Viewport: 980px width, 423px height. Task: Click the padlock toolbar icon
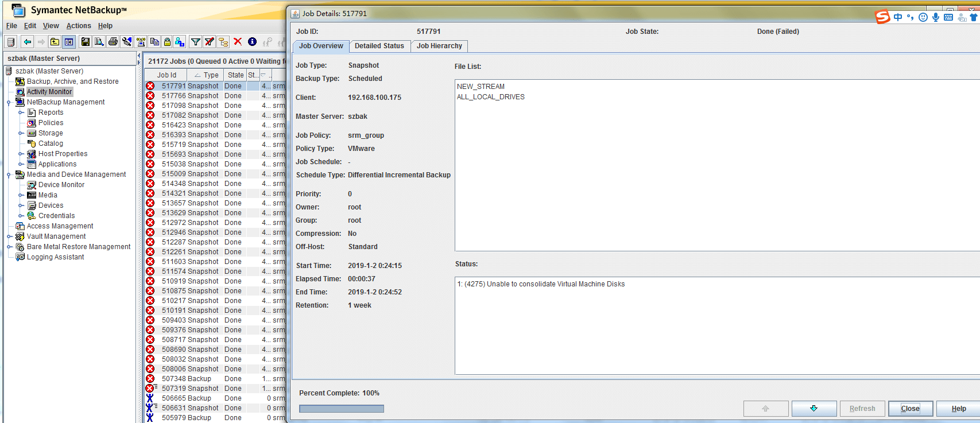point(167,42)
